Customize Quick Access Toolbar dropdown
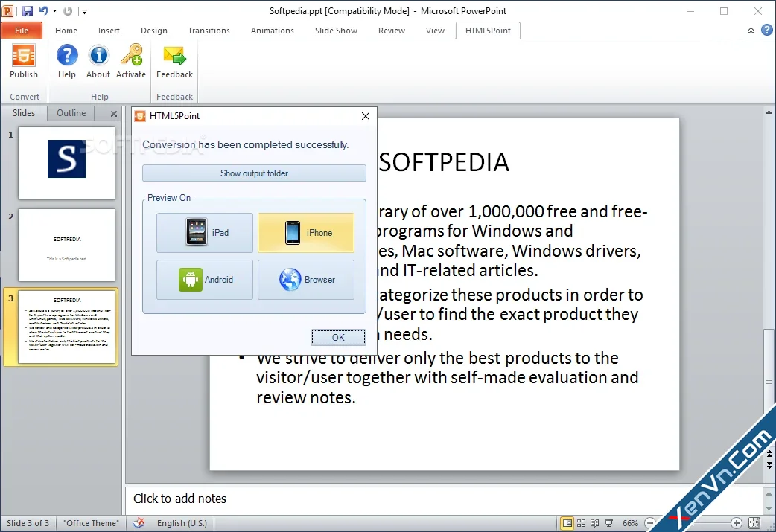776x532 pixels. tap(85, 11)
